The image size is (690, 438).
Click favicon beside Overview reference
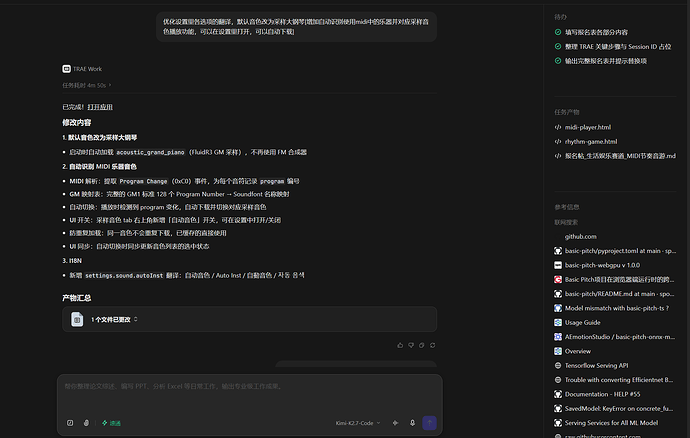(558, 351)
